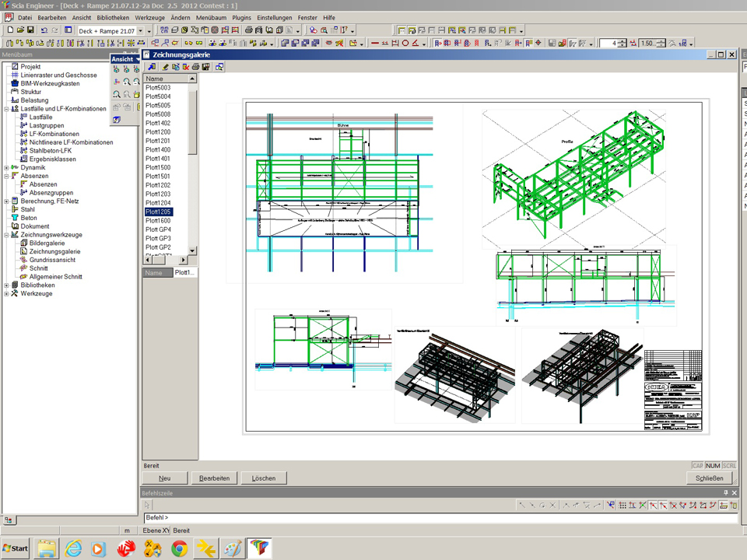Click the save floppy disk icon in main toolbar
The height and width of the screenshot is (560, 747).
(x=30, y=30)
